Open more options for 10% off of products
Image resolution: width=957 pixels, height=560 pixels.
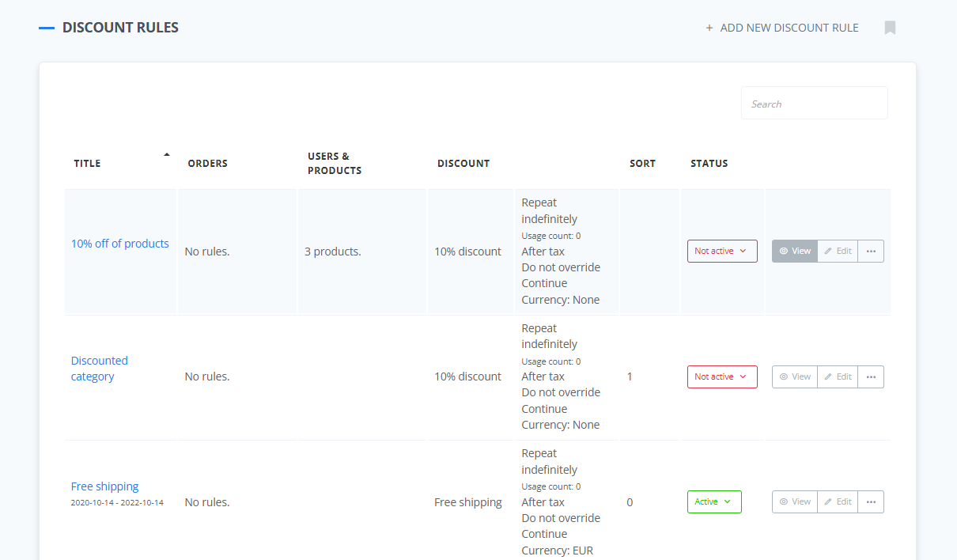[x=871, y=251]
